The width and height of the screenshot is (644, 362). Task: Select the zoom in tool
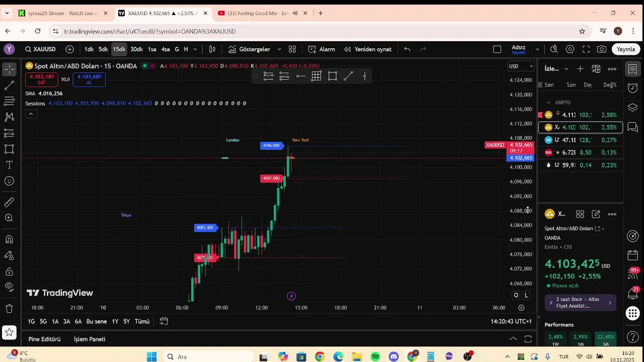pos(9,218)
